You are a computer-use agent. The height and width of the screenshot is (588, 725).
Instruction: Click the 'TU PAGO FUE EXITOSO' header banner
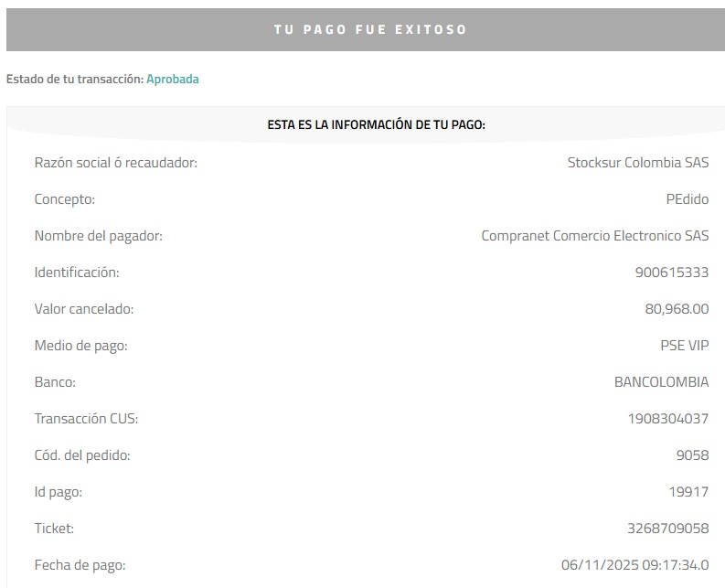(x=366, y=29)
